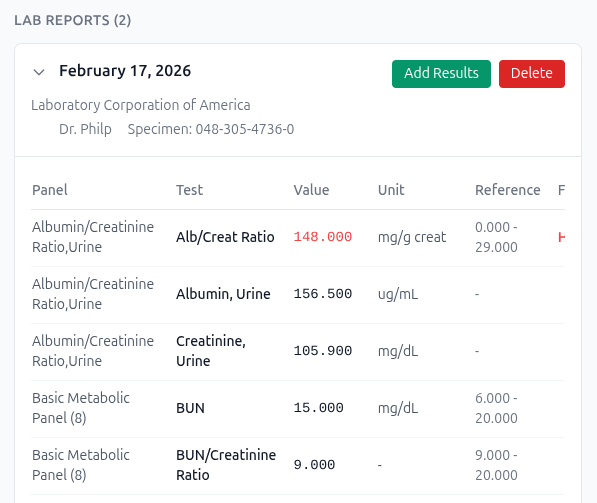Click the 15.000 value
The height and width of the screenshot is (503, 597).
coord(319,408)
